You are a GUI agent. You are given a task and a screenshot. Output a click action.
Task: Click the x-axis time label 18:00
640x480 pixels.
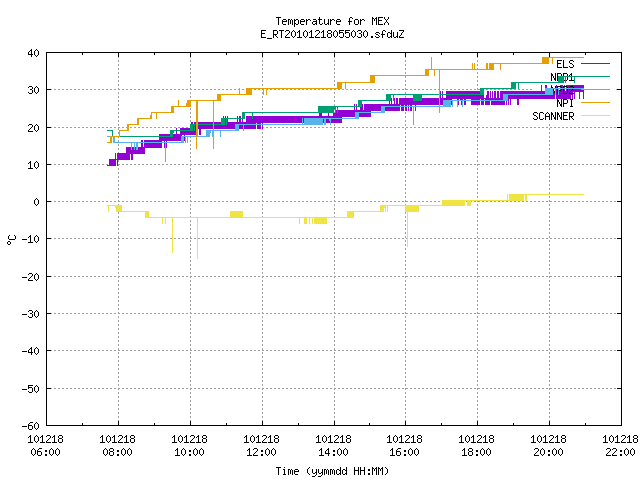476,452
